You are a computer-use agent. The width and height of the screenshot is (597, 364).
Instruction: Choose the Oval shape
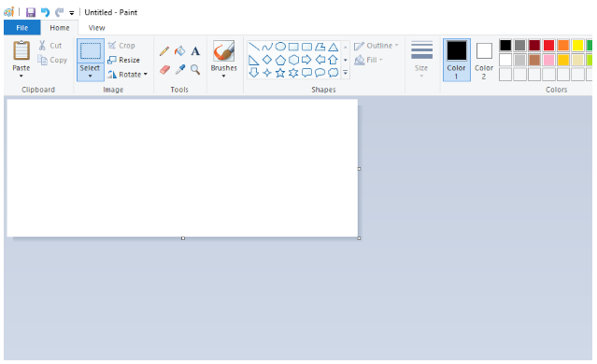[280, 47]
